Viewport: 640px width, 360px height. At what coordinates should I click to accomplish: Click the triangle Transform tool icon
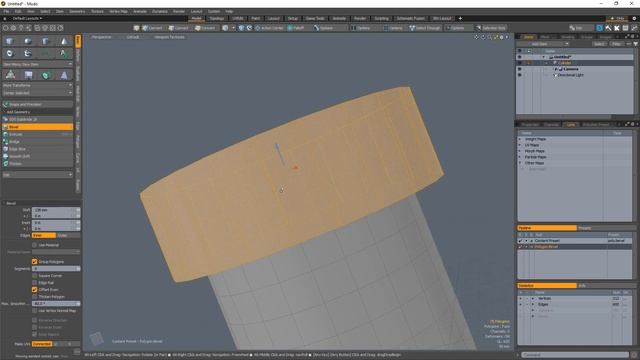10,75
